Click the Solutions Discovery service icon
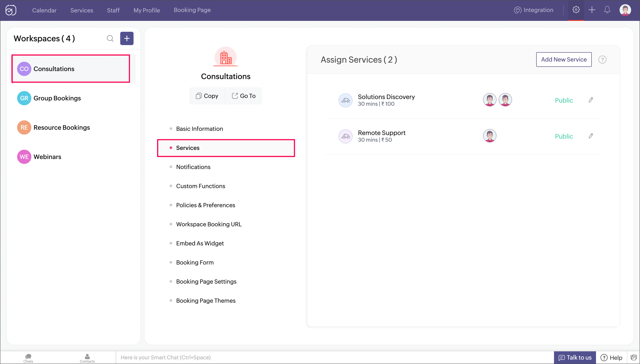 pyautogui.click(x=345, y=100)
